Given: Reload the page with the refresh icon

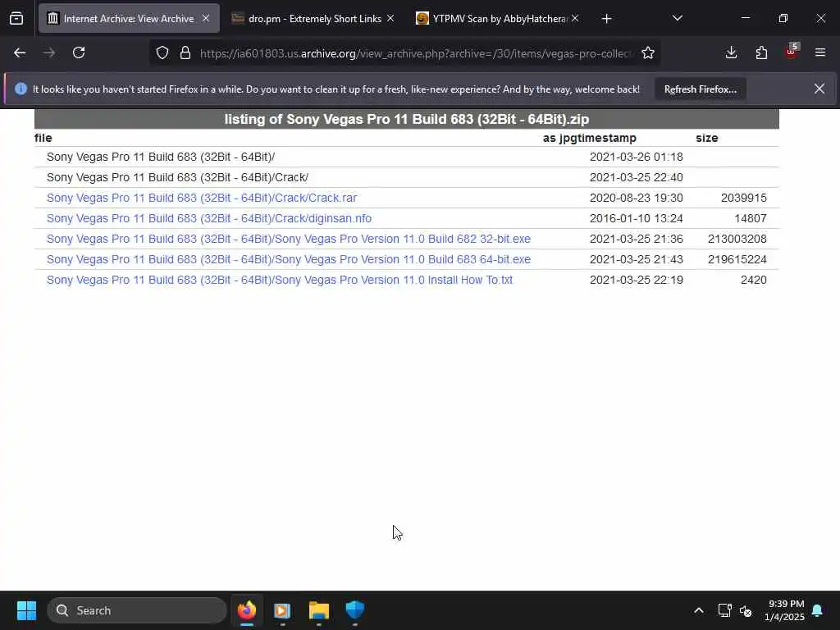Looking at the screenshot, I should 79,52.
